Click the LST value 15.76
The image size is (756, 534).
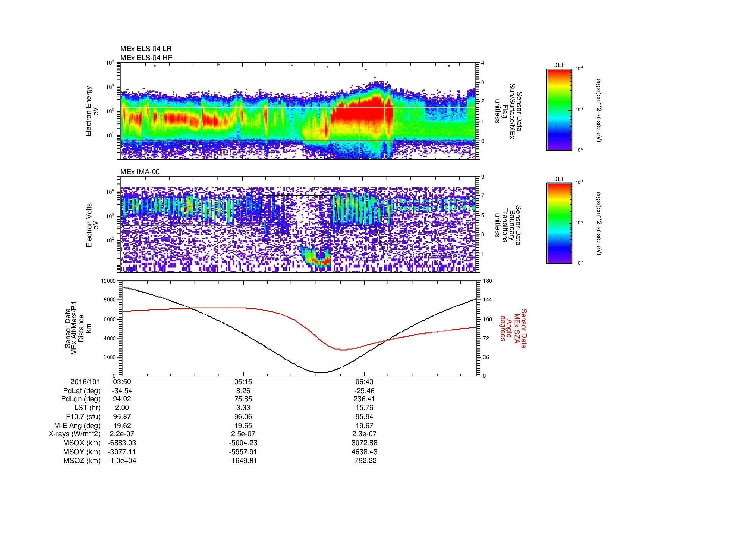click(x=365, y=408)
